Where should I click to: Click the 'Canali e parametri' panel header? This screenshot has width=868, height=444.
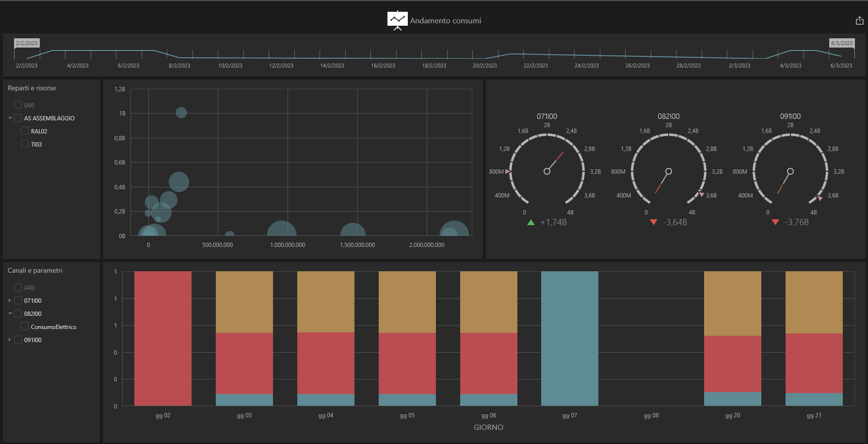click(34, 270)
